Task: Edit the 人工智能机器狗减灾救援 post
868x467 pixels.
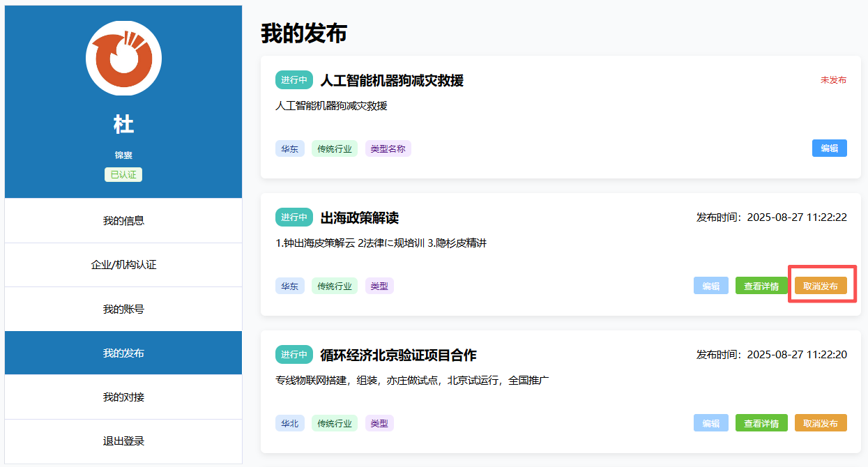Action: coord(829,148)
